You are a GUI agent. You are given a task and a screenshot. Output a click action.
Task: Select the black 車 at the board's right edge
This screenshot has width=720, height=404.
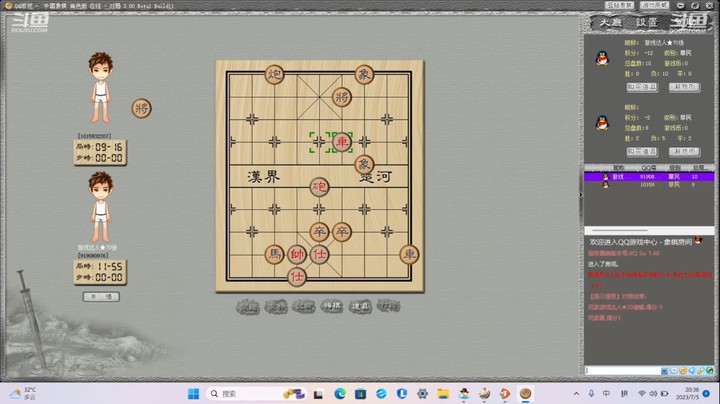[409, 254]
